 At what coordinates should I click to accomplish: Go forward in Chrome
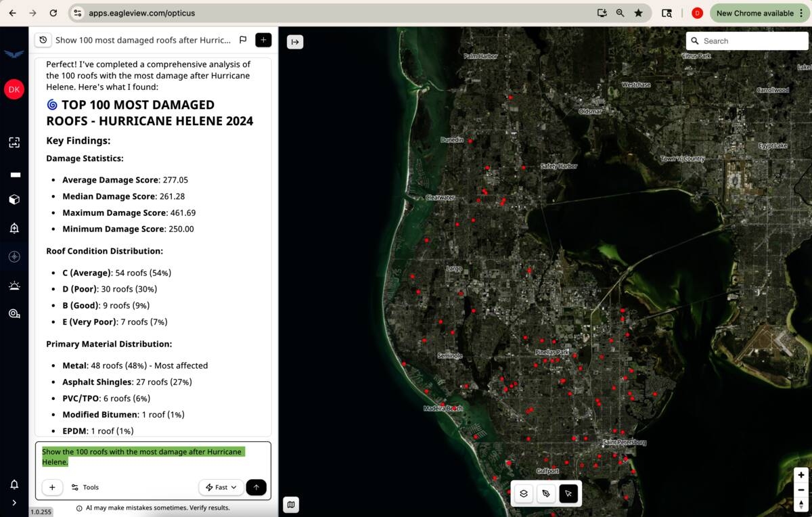tap(33, 13)
